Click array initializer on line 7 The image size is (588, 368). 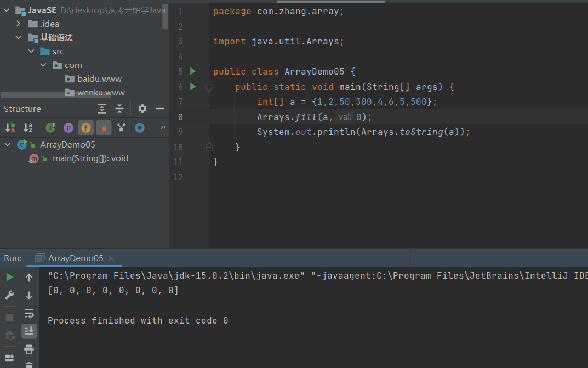[x=374, y=101]
